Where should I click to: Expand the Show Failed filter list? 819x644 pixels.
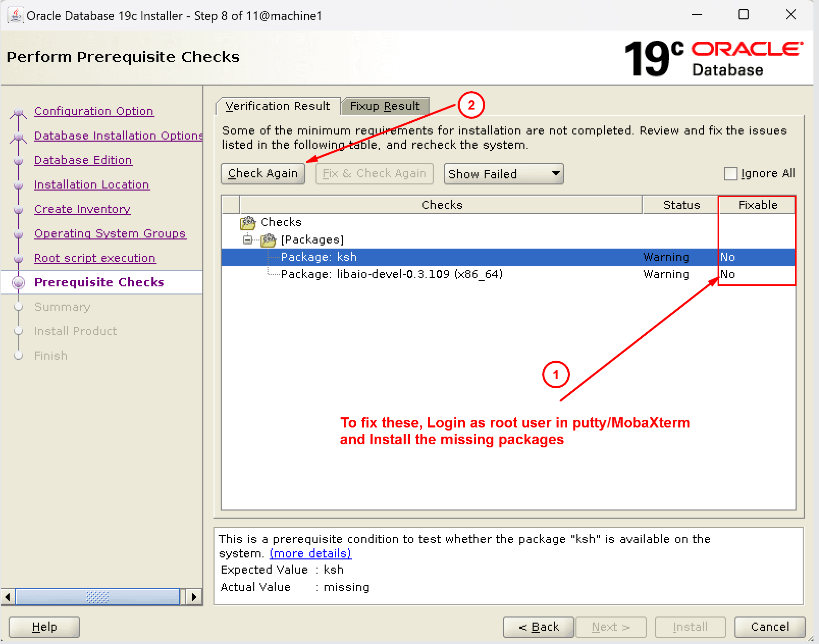click(556, 174)
